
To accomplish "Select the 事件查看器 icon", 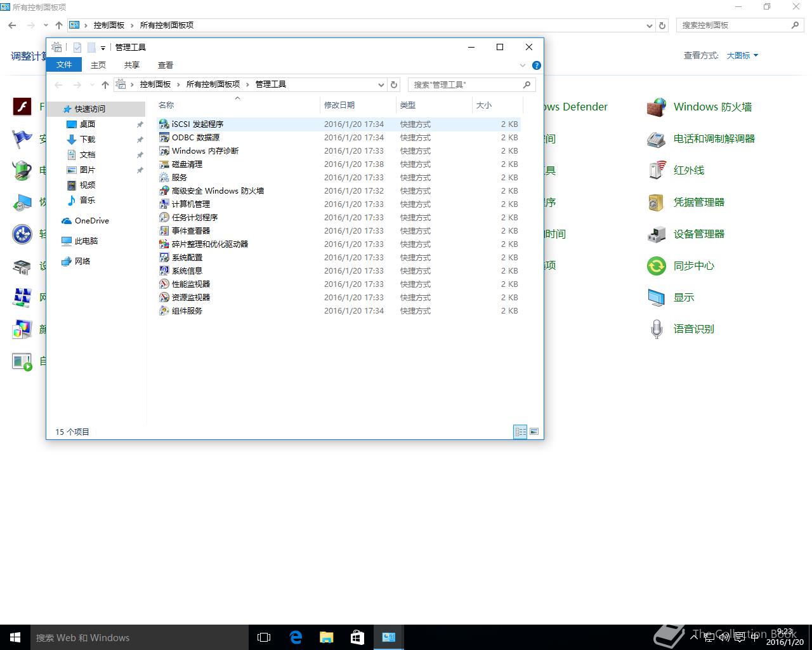I will click(164, 230).
